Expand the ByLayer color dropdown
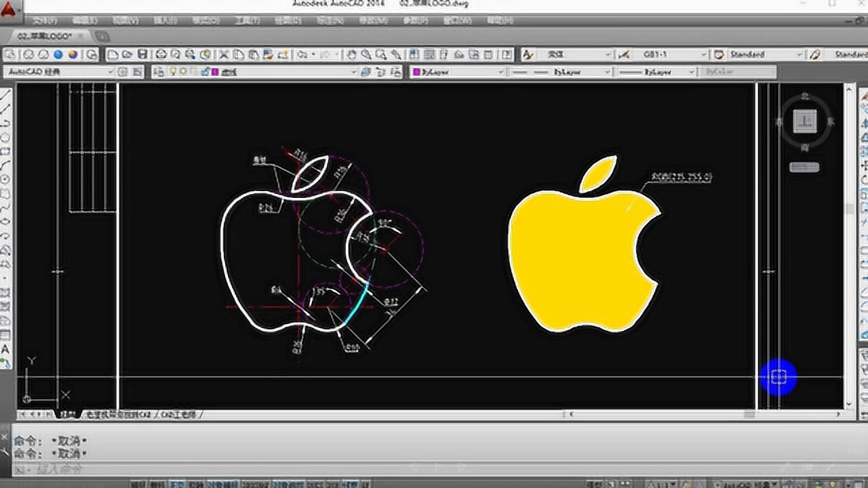This screenshot has width=868, height=488. pyautogui.click(x=501, y=71)
